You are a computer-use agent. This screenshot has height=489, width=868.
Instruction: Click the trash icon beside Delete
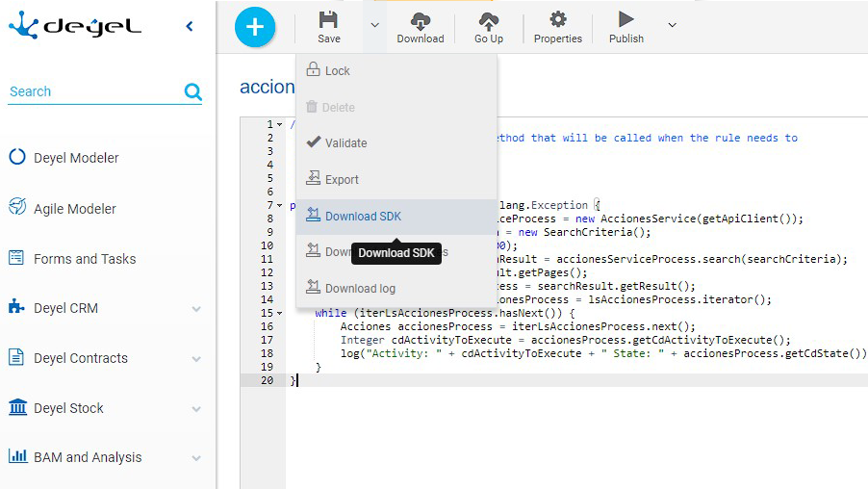click(312, 106)
